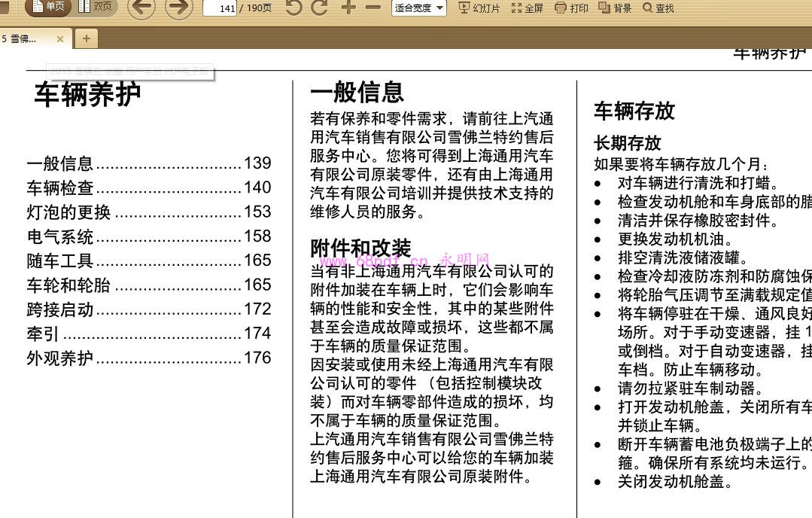Click the 一般信息 section heading
The width and height of the screenshot is (812, 518).
(357, 92)
